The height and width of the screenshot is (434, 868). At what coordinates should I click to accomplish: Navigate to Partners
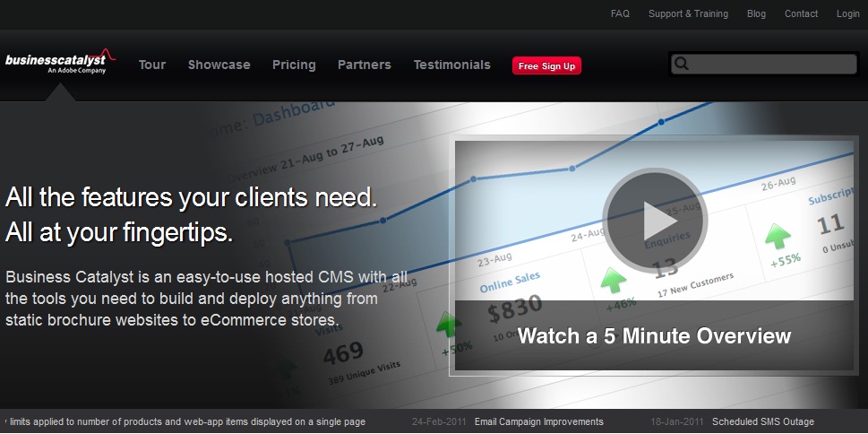pos(365,65)
